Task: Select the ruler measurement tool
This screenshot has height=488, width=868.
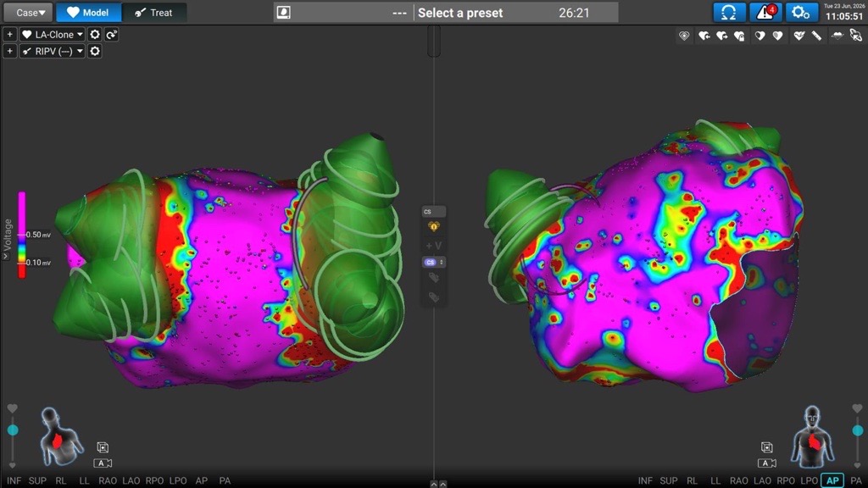Action: [x=816, y=36]
